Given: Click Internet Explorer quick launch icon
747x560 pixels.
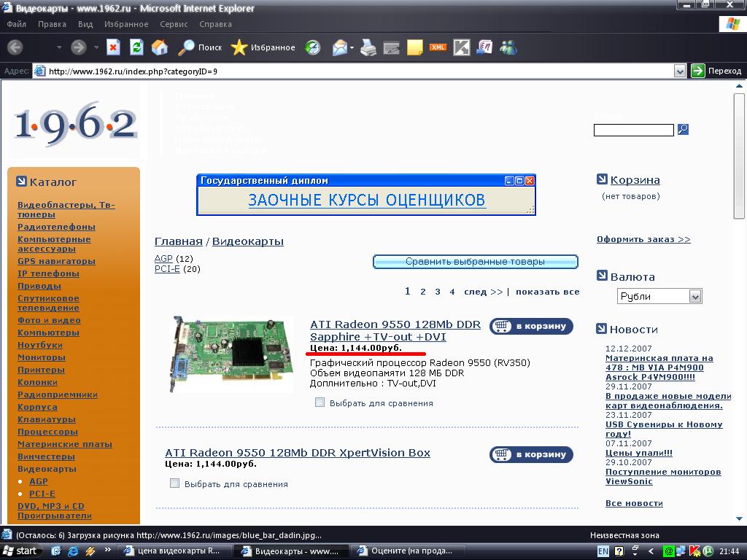Looking at the screenshot, I should point(73,551).
